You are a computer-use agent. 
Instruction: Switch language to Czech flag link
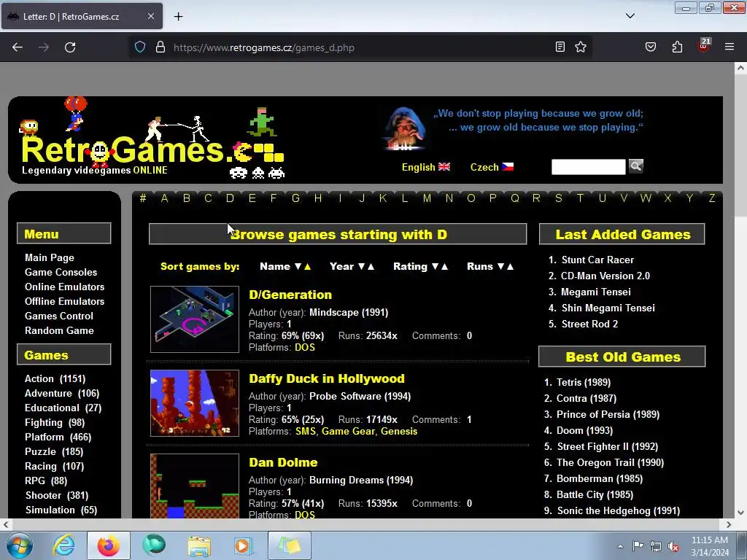click(x=492, y=167)
